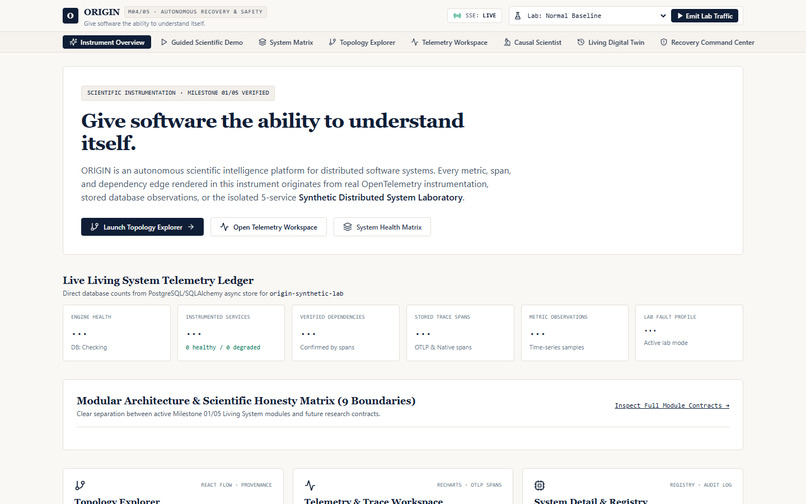Image resolution: width=806 pixels, height=504 pixels.
Task: Click DB: Checking status text
Action: 89,348
